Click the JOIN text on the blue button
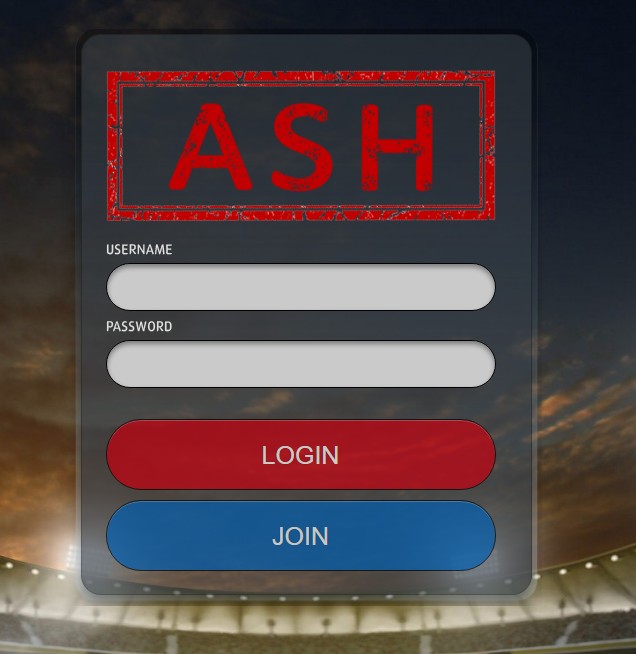636x654 pixels. [300, 536]
